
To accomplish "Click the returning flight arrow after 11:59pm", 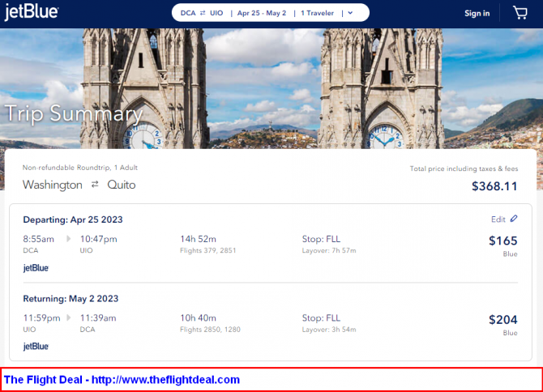I will [69, 317].
